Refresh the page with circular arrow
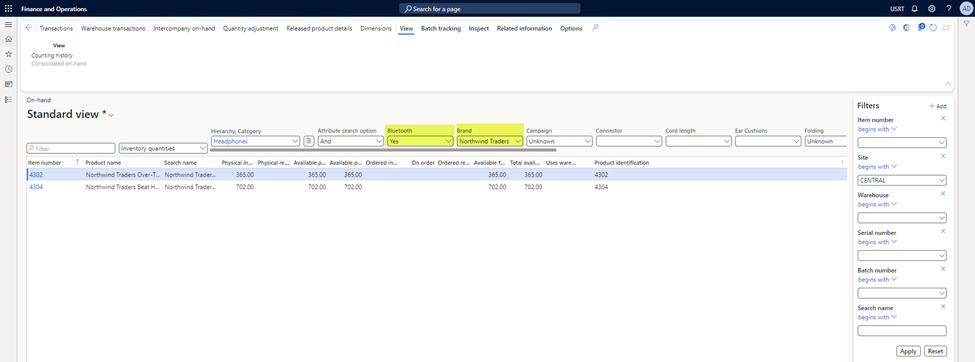 933,28
